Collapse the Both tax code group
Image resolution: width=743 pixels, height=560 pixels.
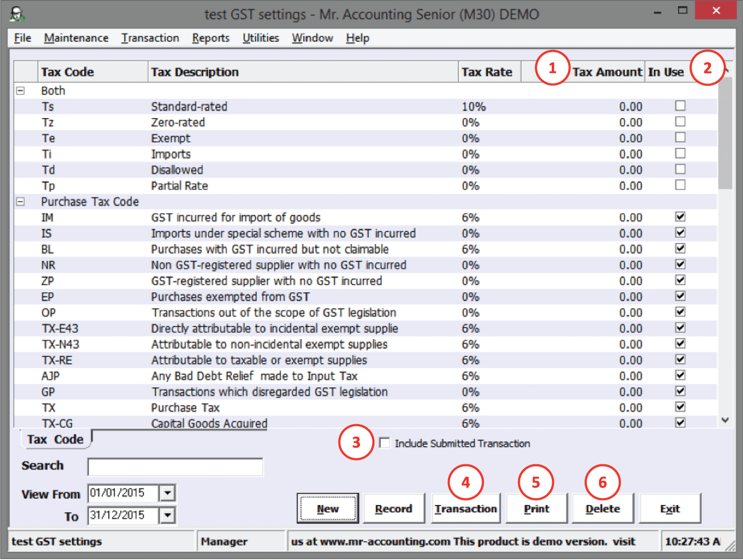pyautogui.click(x=21, y=91)
